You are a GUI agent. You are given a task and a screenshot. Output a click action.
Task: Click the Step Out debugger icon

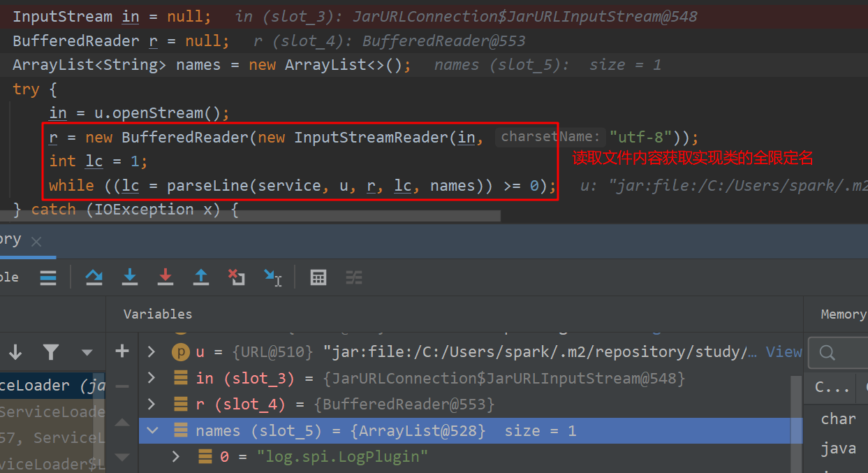coord(201,277)
